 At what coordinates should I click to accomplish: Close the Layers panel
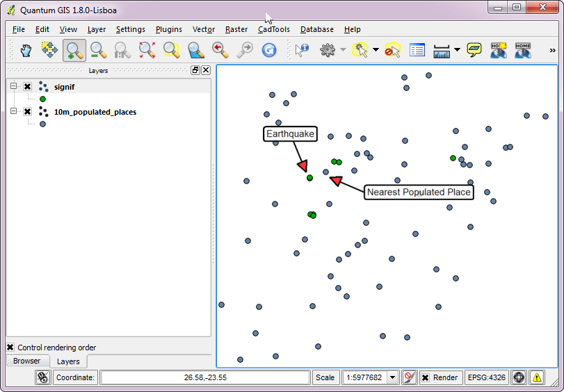(206, 70)
